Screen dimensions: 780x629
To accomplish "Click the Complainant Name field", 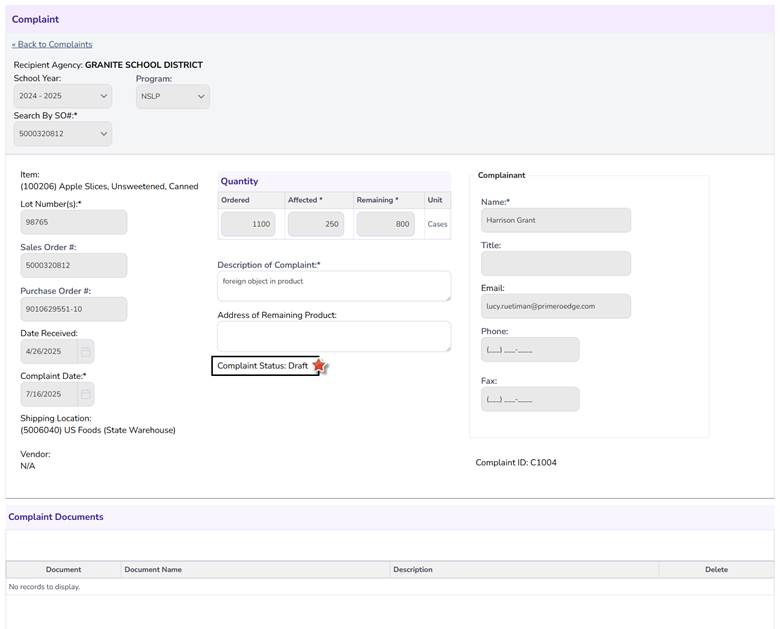I will 556,220.
